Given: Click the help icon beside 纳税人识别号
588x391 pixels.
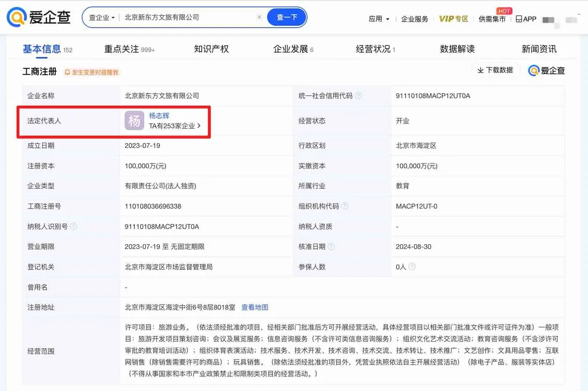Looking at the screenshot, I should pos(74,226).
